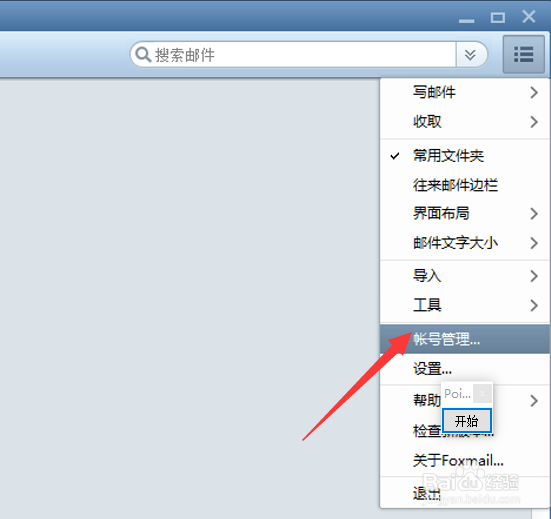
Task: Expand the 工具 submenu arrow
Action: point(534,305)
